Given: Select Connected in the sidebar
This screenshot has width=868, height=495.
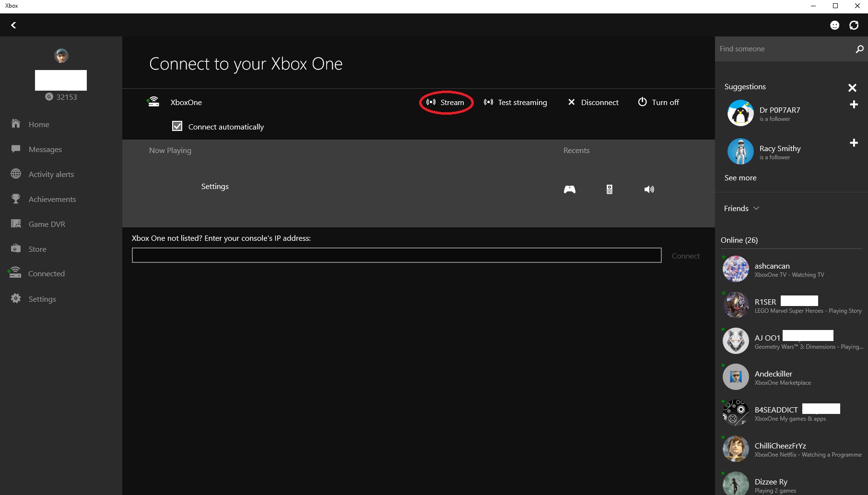Looking at the screenshot, I should [61, 273].
